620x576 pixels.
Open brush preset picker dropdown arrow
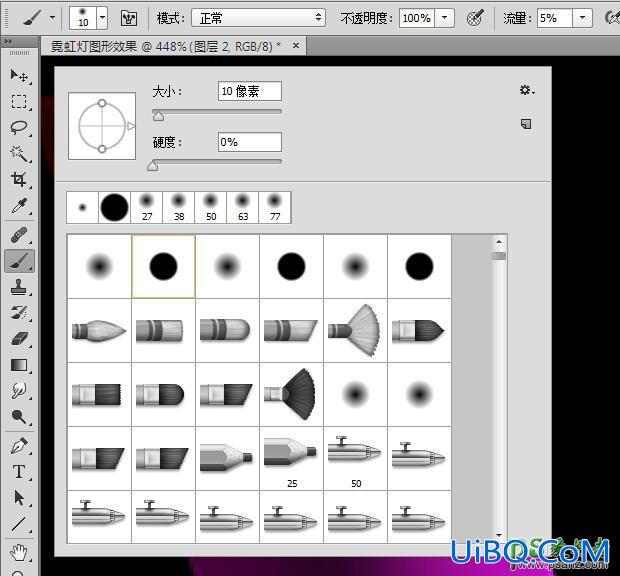102,18
